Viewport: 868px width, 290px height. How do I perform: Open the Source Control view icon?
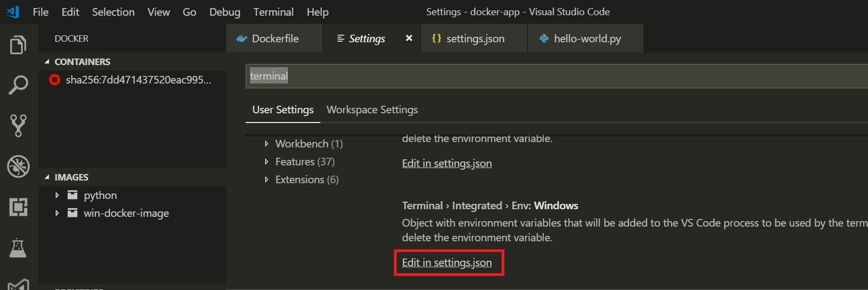[18, 125]
